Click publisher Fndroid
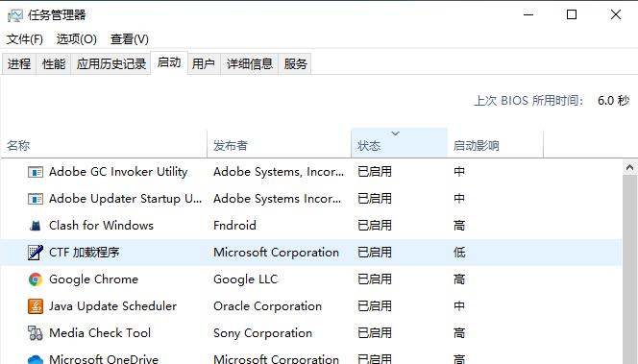This screenshot has width=638, height=364. pos(234,226)
